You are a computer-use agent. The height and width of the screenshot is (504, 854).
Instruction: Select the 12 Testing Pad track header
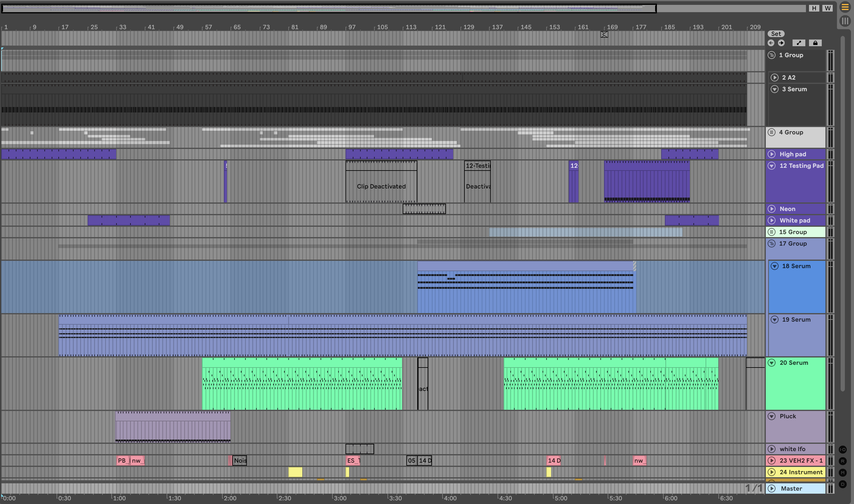pos(796,181)
